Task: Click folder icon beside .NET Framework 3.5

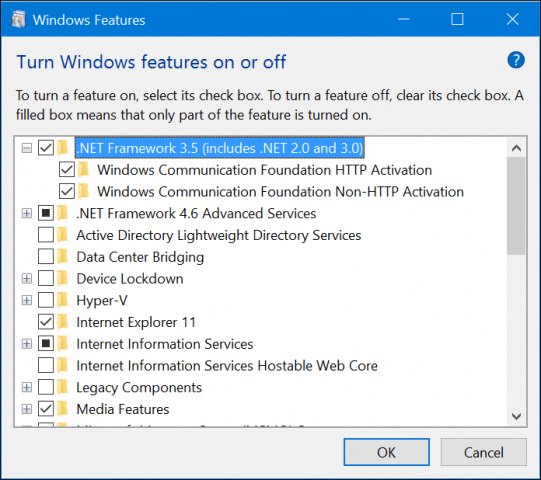Action: (x=62, y=148)
